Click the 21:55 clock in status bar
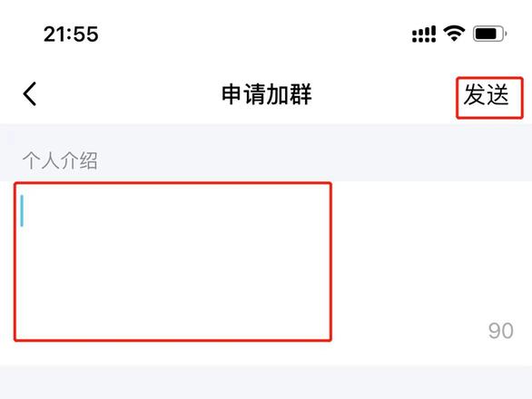The width and height of the screenshot is (532, 399). point(71,34)
